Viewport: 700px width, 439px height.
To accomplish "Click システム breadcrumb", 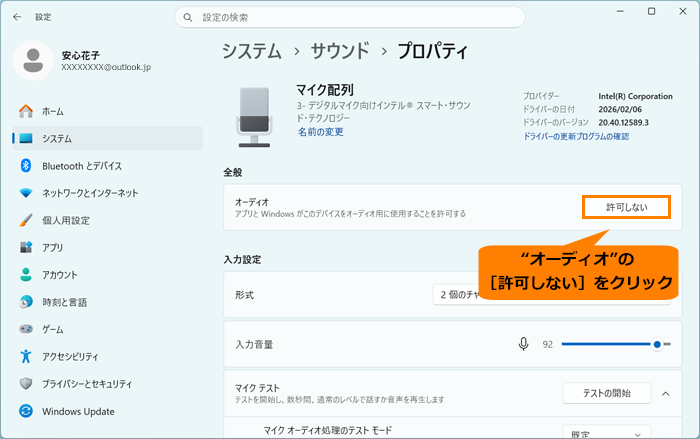I will point(252,51).
